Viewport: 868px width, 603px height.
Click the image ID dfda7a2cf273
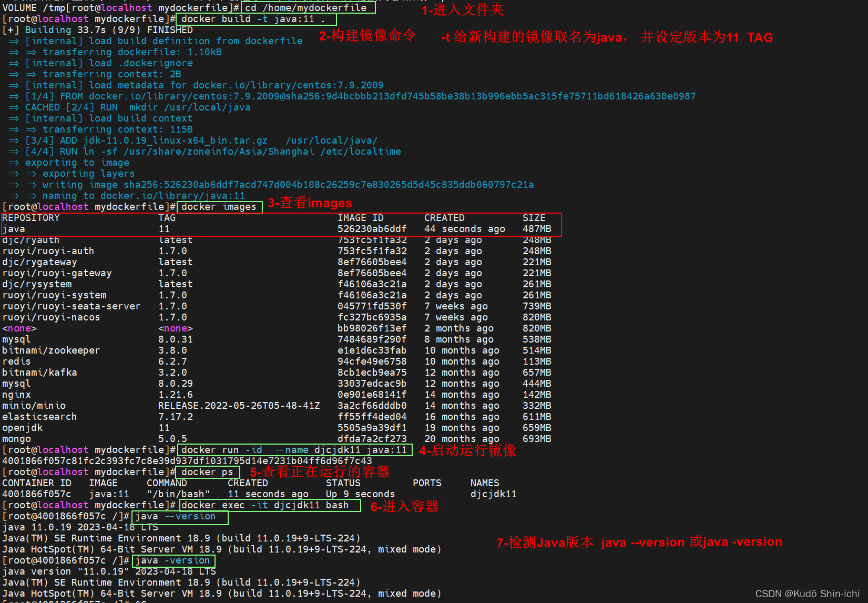coord(372,439)
